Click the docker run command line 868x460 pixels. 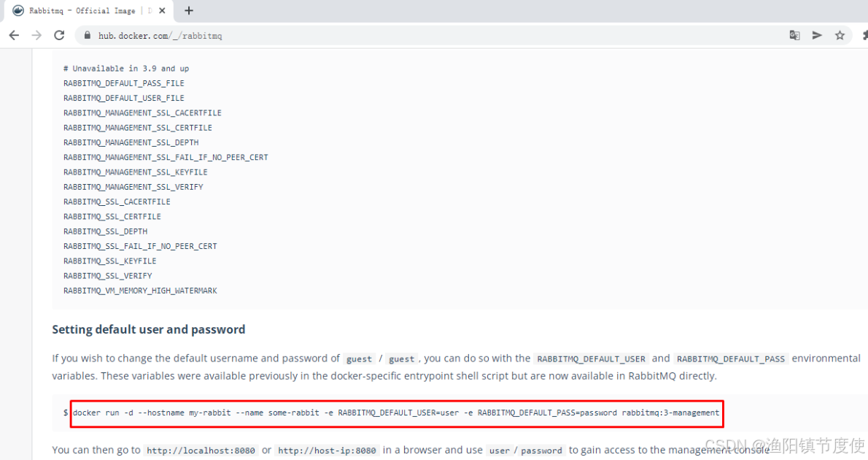396,413
